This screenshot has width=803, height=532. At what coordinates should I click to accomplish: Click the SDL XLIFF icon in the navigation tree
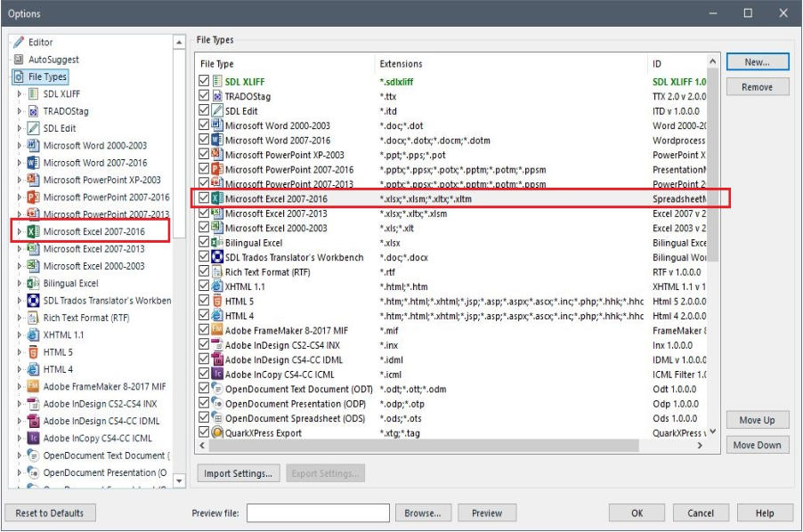33,93
